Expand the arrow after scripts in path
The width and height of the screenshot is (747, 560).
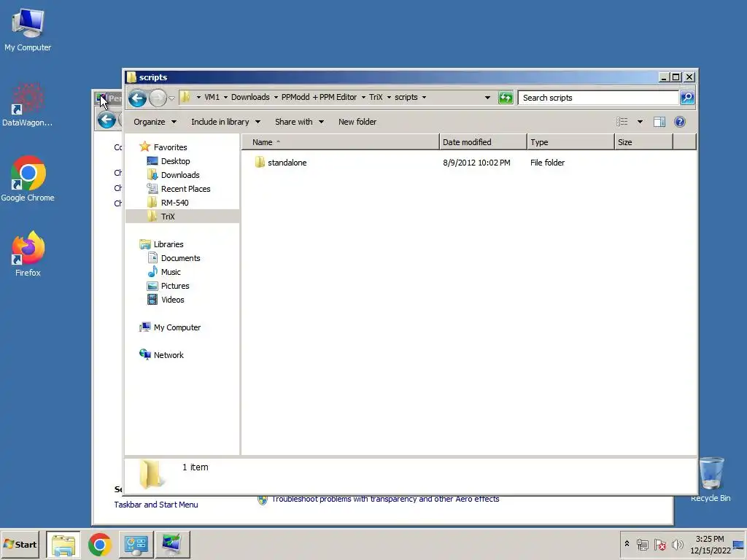pyautogui.click(x=424, y=97)
